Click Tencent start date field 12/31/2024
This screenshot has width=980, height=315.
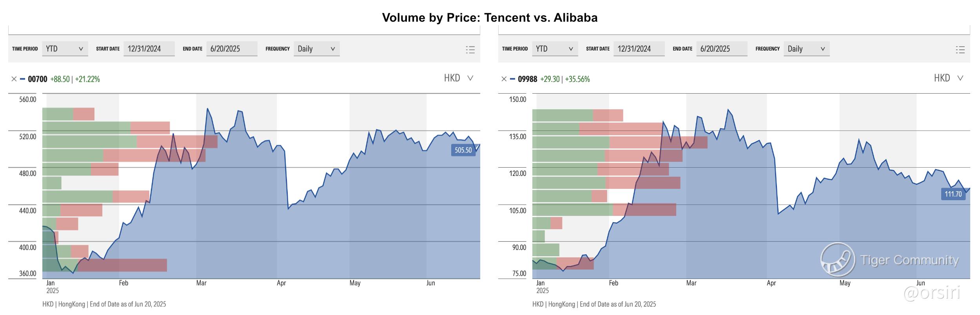tap(149, 49)
